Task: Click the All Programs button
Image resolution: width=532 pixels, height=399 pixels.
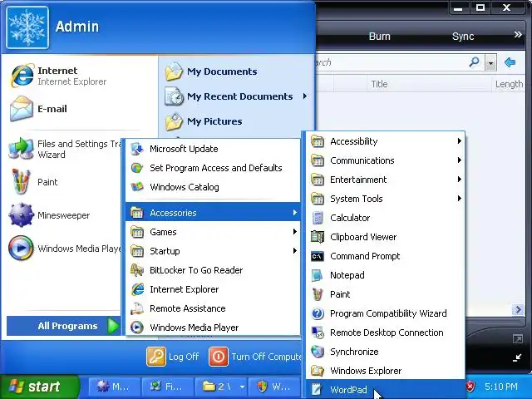Action: (64, 326)
